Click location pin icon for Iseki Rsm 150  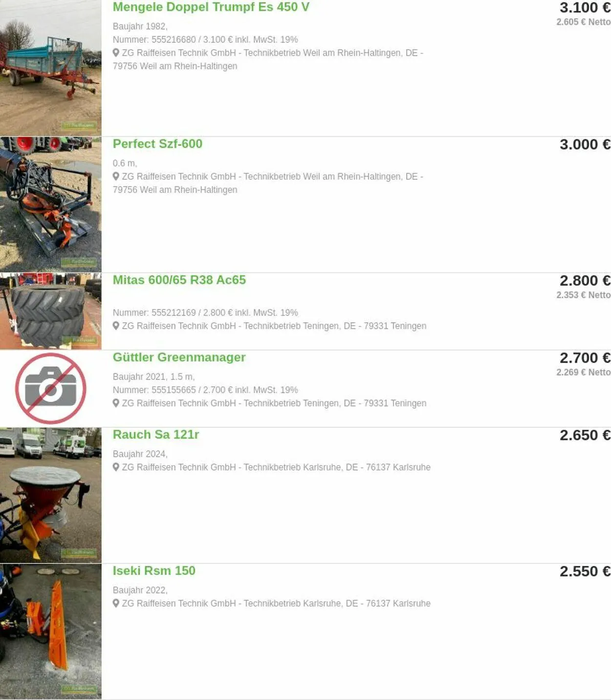coord(116,603)
